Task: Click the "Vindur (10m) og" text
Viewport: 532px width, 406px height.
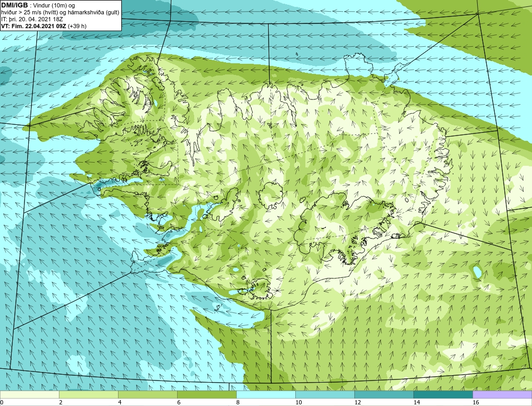Action: tap(54, 5)
